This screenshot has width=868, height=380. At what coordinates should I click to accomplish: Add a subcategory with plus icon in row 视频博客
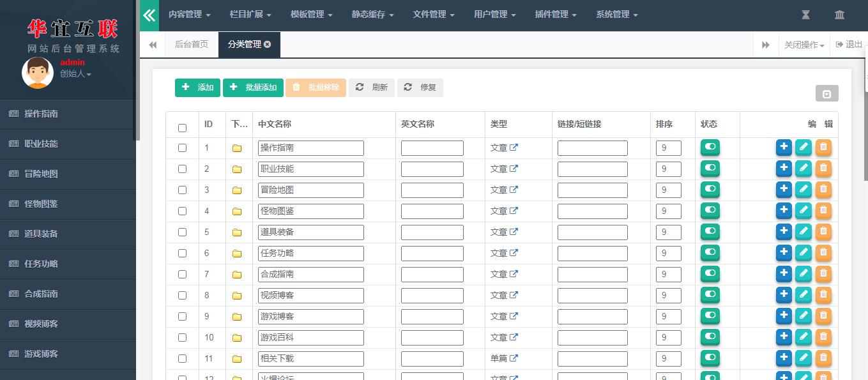coord(784,295)
